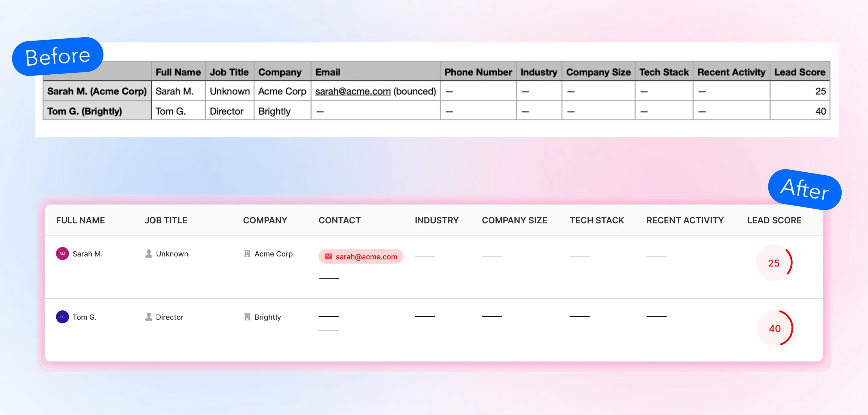This screenshot has height=415, width=868.
Task: Click the After label badge
Action: point(805,190)
